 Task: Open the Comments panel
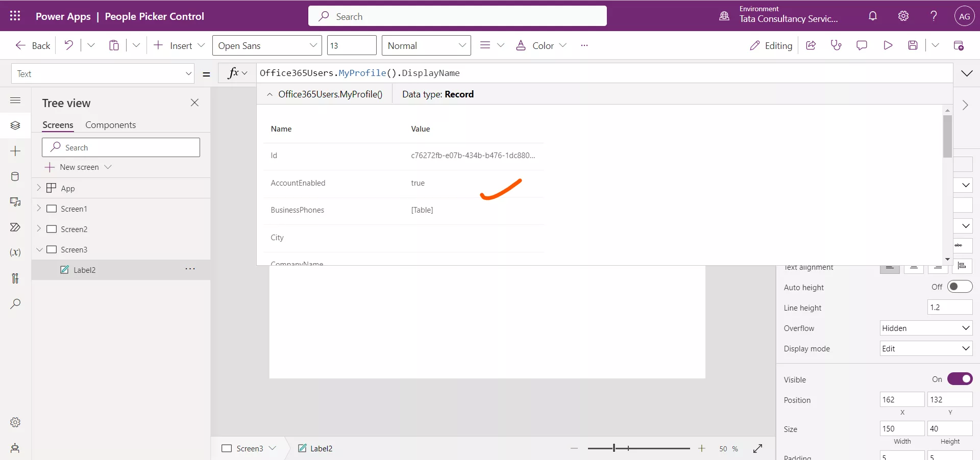click(x=862, y=45)
